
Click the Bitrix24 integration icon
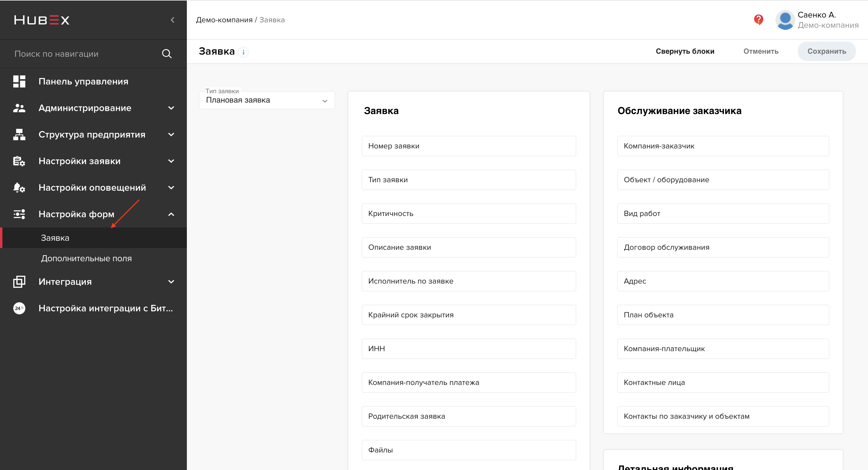tap(19, 308)
